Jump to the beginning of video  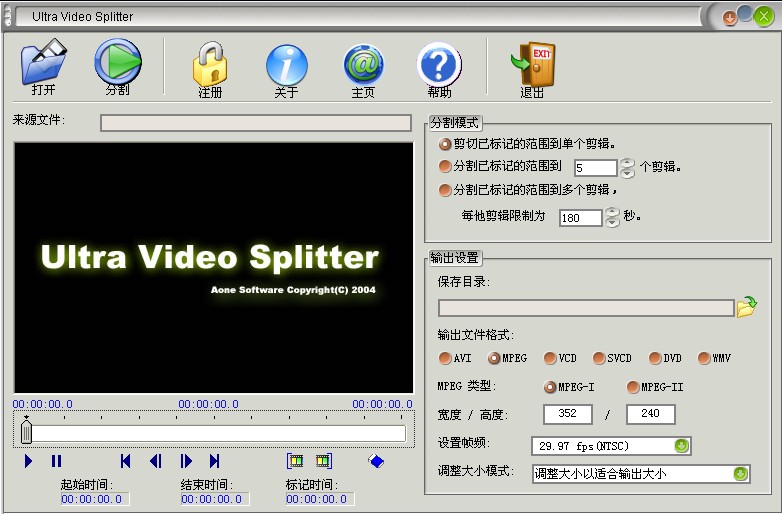pyautogui.click(x=126, y=461)
